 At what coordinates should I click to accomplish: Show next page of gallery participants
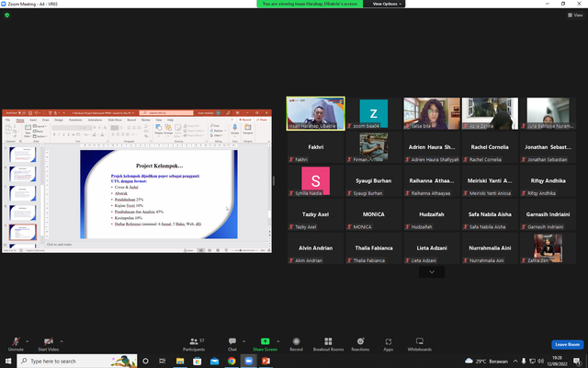pos(432,272)
